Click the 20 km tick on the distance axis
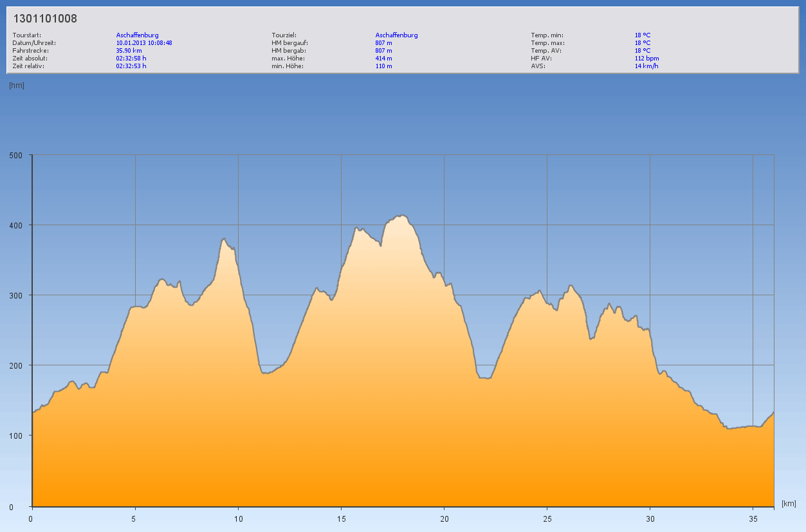806x532 pixels. click(x=444, y=518)
